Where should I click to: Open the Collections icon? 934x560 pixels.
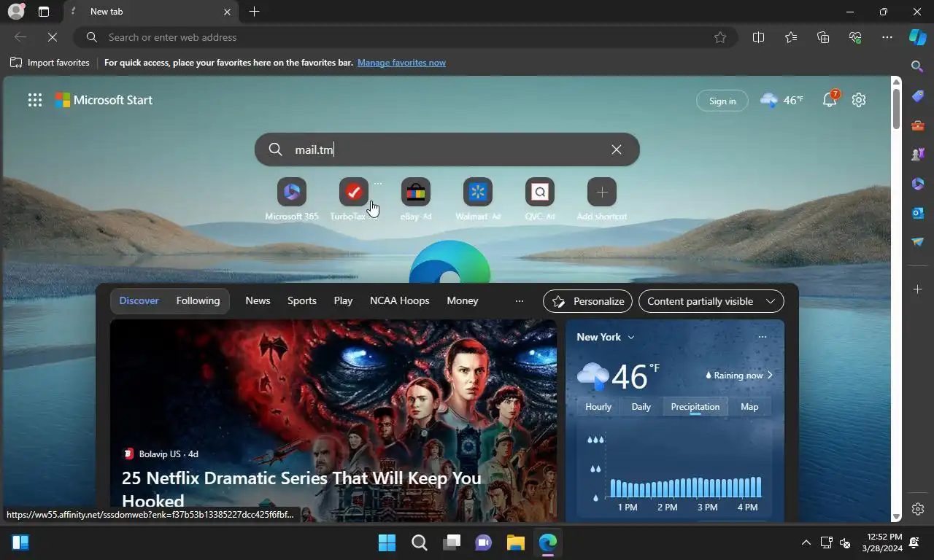823,37
